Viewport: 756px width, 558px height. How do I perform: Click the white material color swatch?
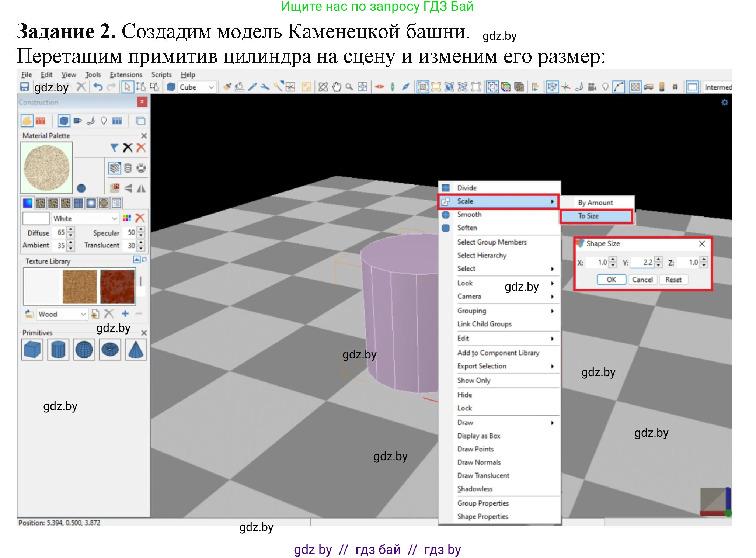pyautogui.click(x=36, y=219)
